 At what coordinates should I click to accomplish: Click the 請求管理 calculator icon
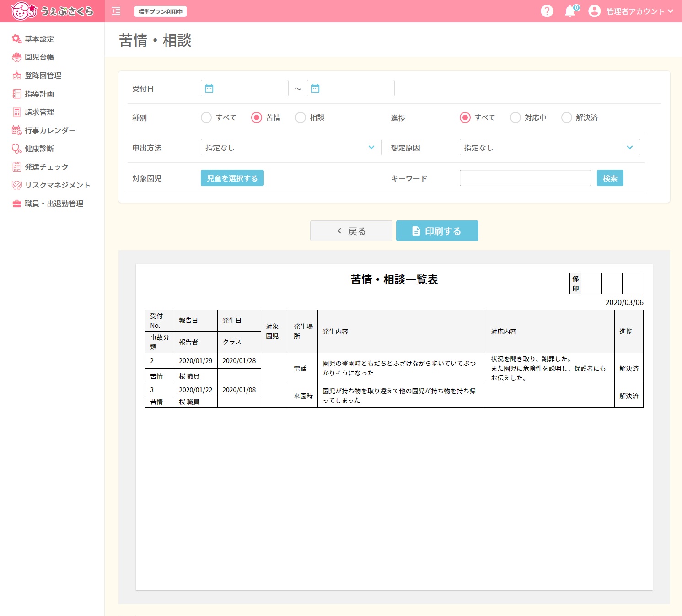pyautogui.click(x=17, y=112)
